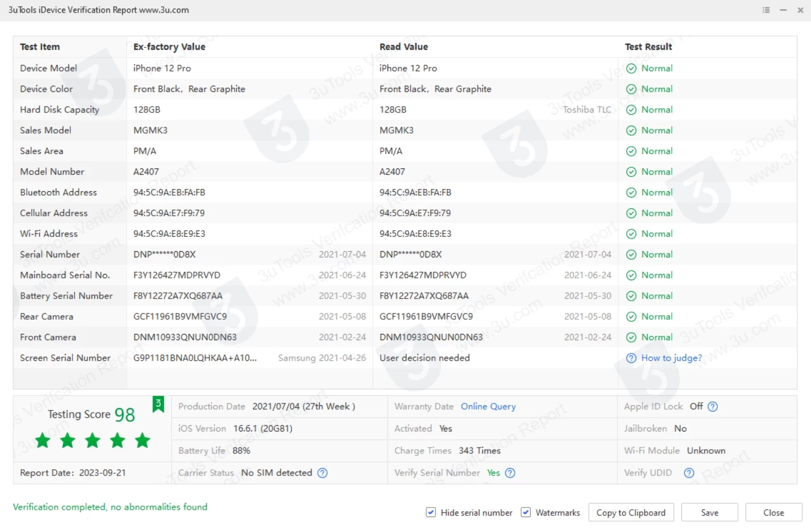
Task: Click question icon before How to judge
Action: point(631,358)
